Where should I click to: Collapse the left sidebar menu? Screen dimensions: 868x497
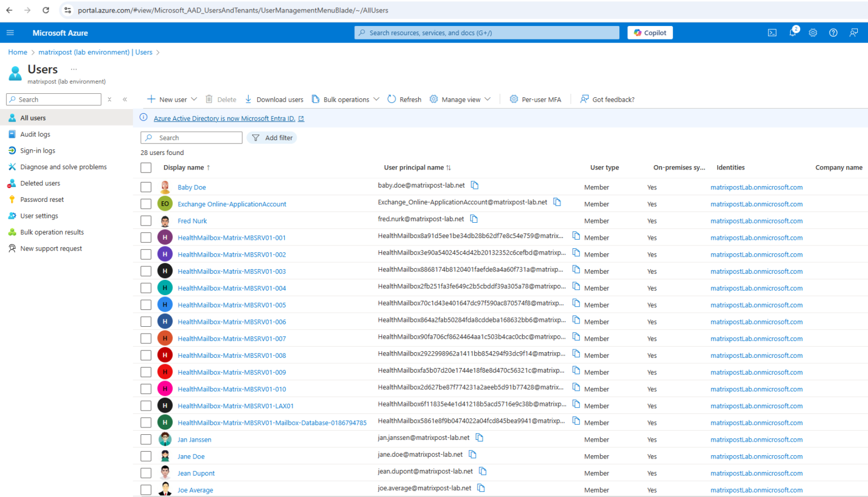pos(125,100)
